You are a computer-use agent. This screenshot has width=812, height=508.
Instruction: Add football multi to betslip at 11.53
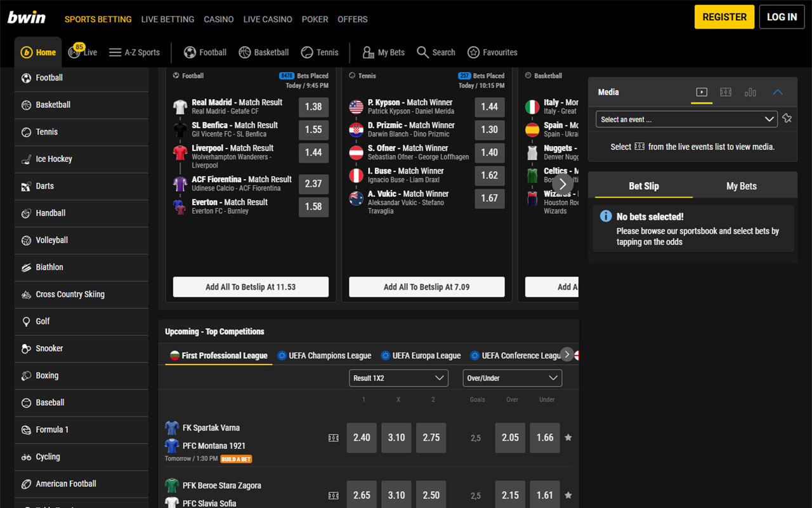pyautogui.click(x=251, y=287)
